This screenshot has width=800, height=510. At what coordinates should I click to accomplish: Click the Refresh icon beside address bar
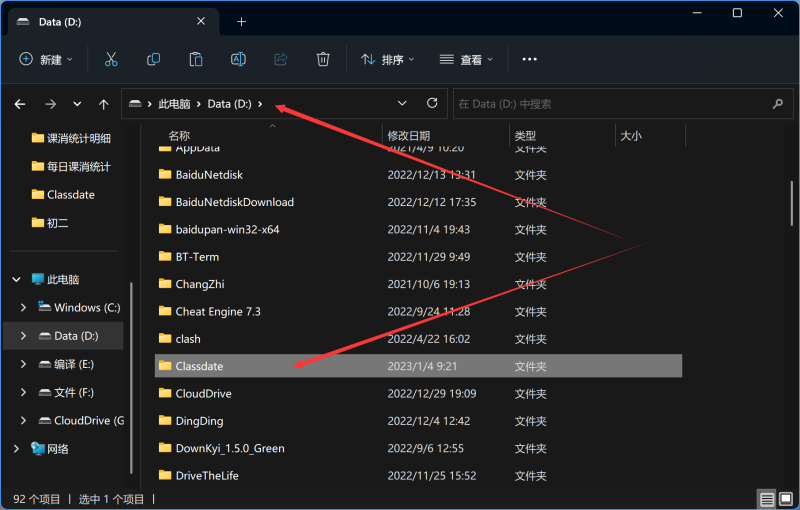(432, 103)
